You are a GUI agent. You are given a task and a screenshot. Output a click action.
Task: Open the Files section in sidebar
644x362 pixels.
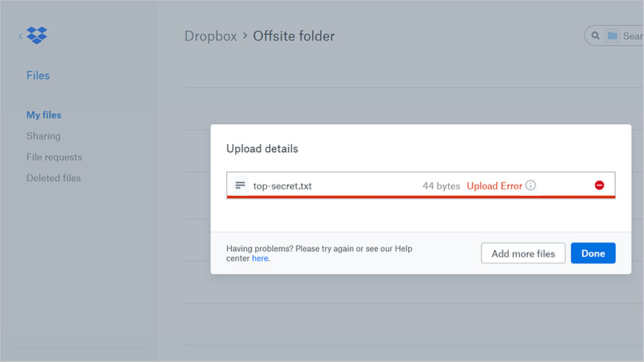[38, 75]
